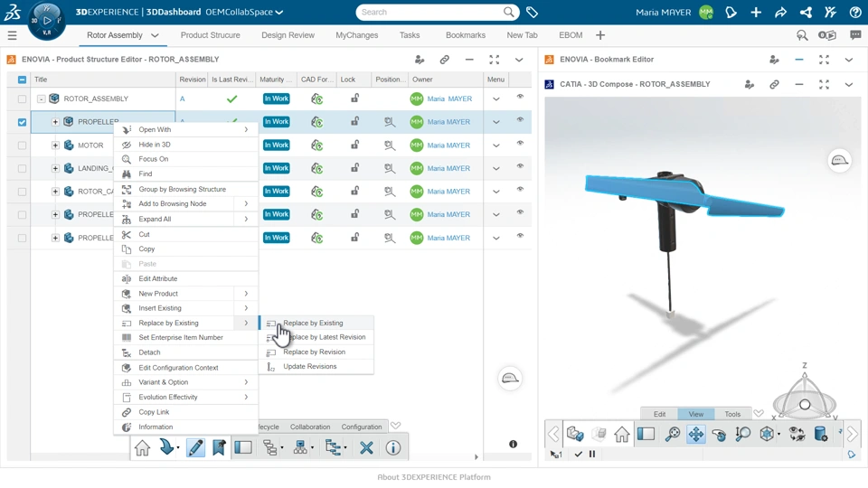Toggle the eye visibility icon in the ROTOR_ASSEMBLY row

(520, 97)
